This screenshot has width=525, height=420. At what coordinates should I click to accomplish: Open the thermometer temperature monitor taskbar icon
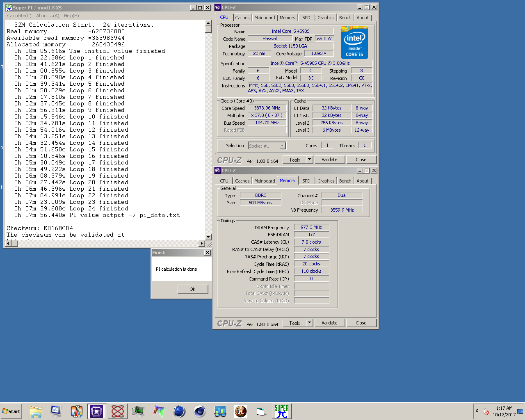pos(76,411)
